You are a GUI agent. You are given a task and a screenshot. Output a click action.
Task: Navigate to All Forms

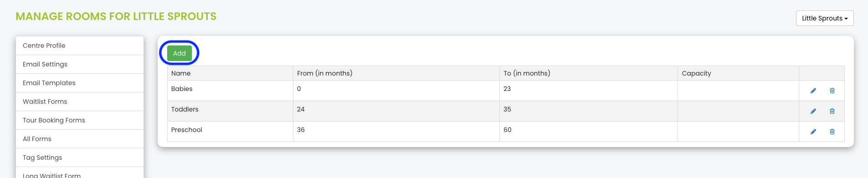click(x=80, y=139)
